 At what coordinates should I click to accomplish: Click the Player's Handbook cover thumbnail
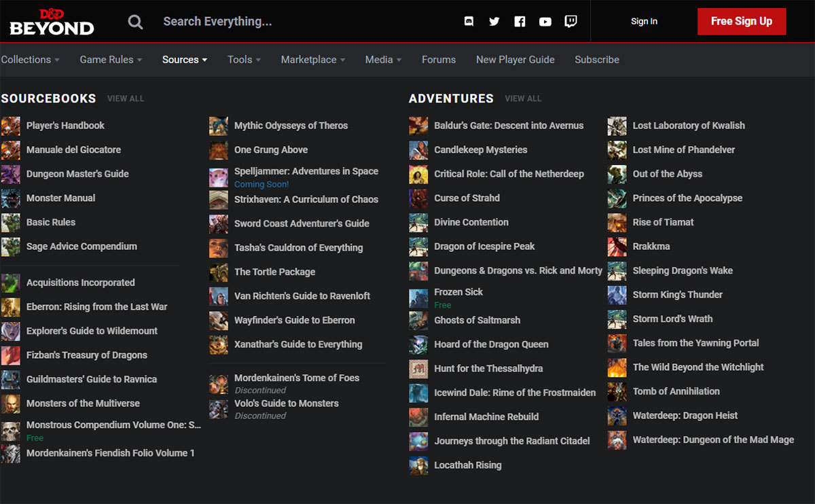(11, 126)
